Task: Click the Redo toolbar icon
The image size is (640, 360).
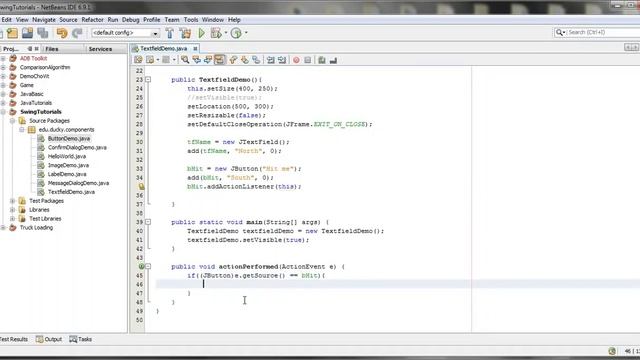Action: (x=77, y=33)
